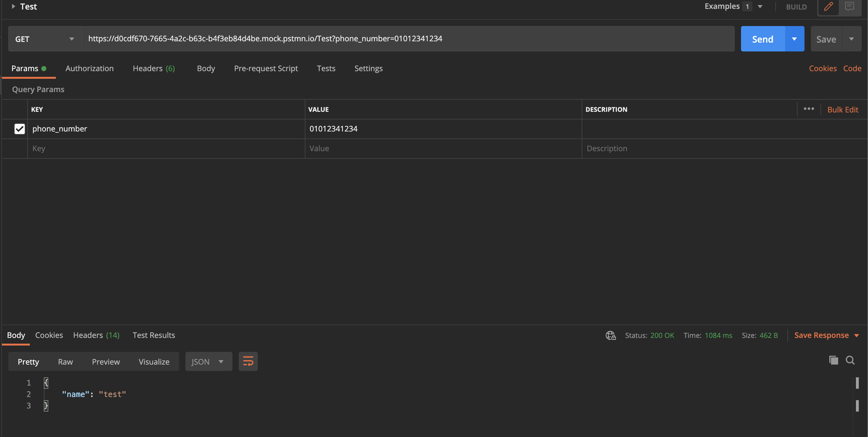The height and width of the screenshot is (437, 868).
Task: Toggle the wrap lines icon
Action: 248,361
